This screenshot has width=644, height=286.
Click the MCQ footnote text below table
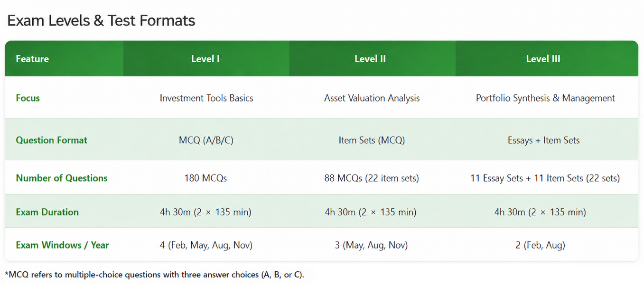pos(154,275)
